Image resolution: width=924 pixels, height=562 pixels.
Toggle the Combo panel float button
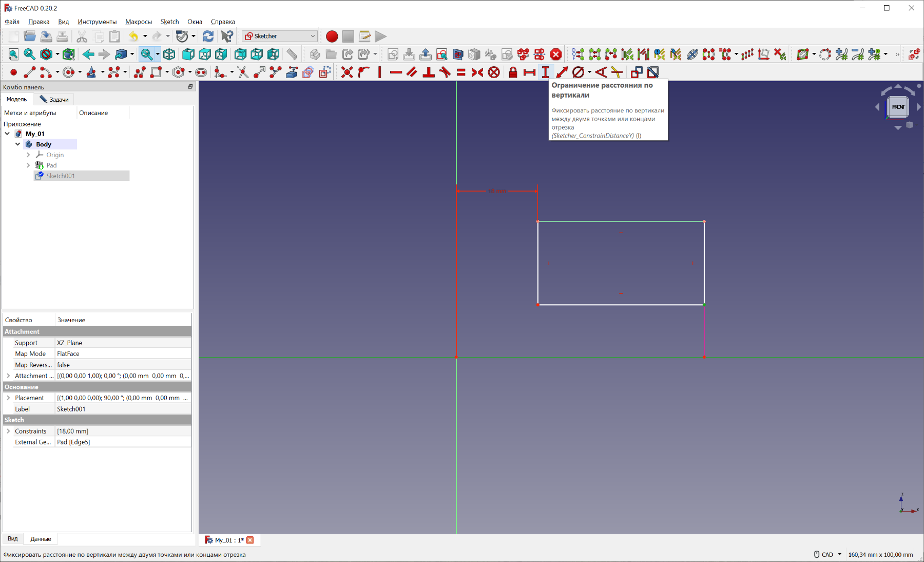tap(190, 87)
